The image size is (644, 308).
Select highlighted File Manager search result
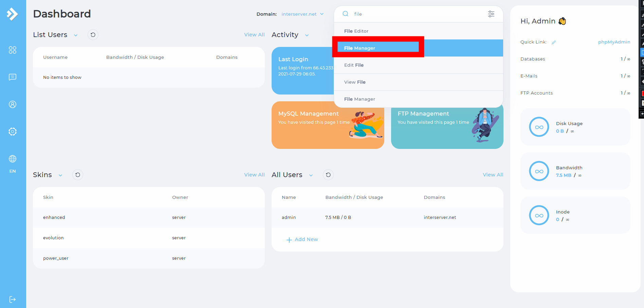coord(418,48)
